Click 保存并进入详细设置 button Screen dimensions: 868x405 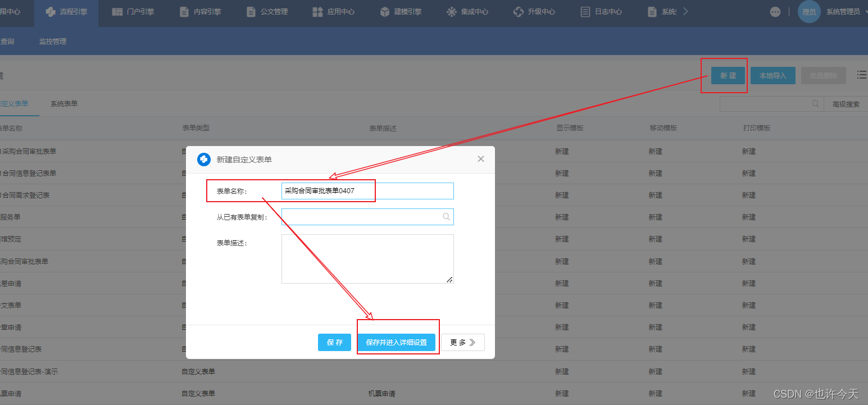coord(397,342)
